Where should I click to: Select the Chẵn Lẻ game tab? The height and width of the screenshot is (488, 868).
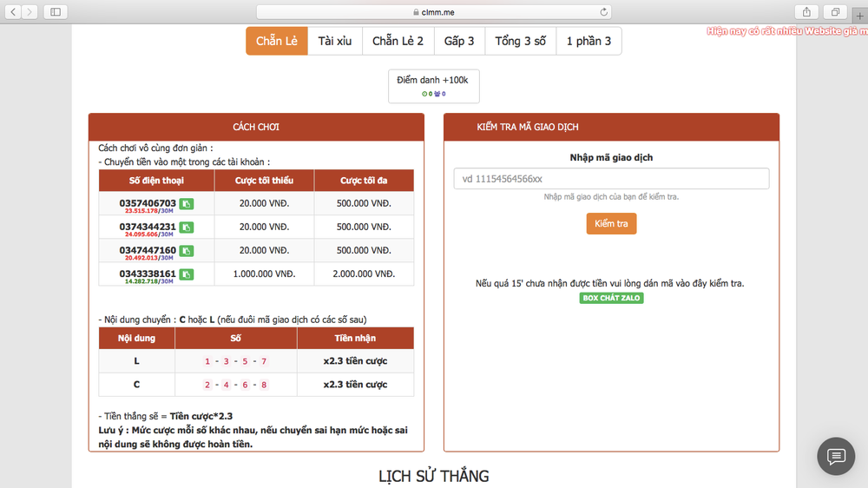click(277, 41)
